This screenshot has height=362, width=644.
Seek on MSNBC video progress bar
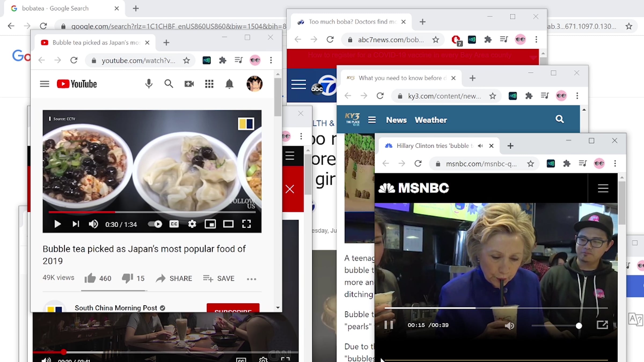(x=496, y=308)
